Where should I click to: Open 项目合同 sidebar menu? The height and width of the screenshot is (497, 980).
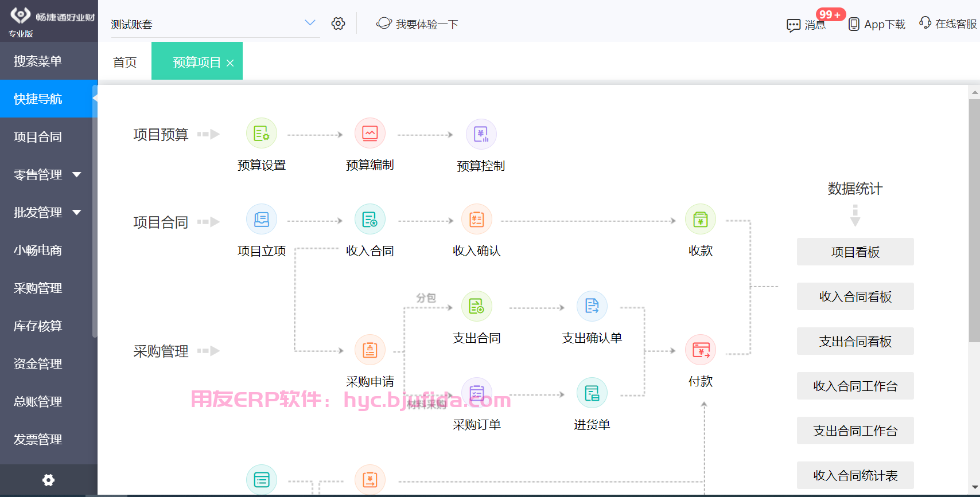point(49,136)
